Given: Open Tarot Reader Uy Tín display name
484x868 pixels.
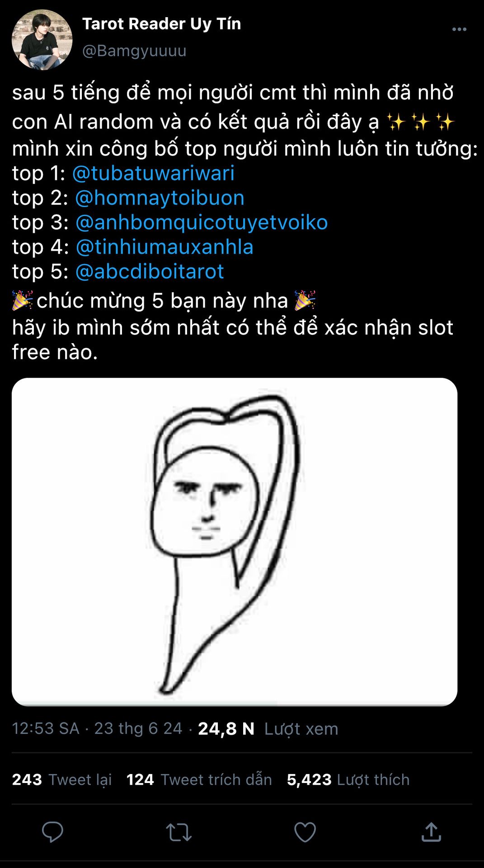Looking at the screenshot, I should click(162, 24).
